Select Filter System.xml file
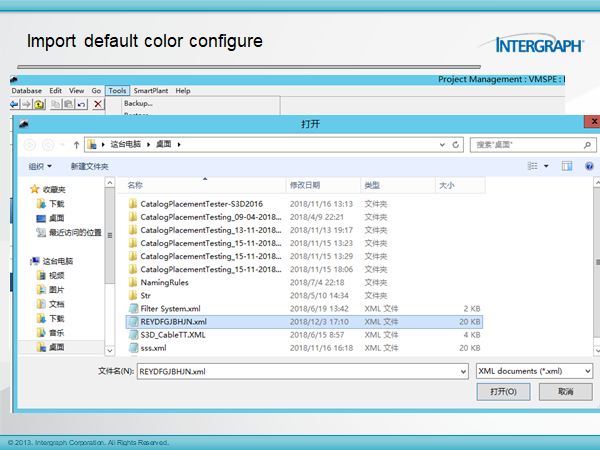600x450 pixels. [165, 308]
